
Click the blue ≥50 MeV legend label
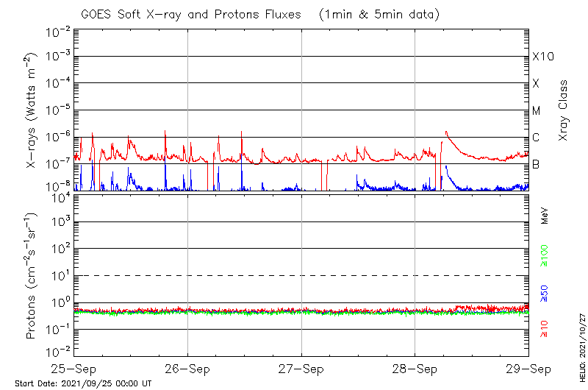click(545, 293)
